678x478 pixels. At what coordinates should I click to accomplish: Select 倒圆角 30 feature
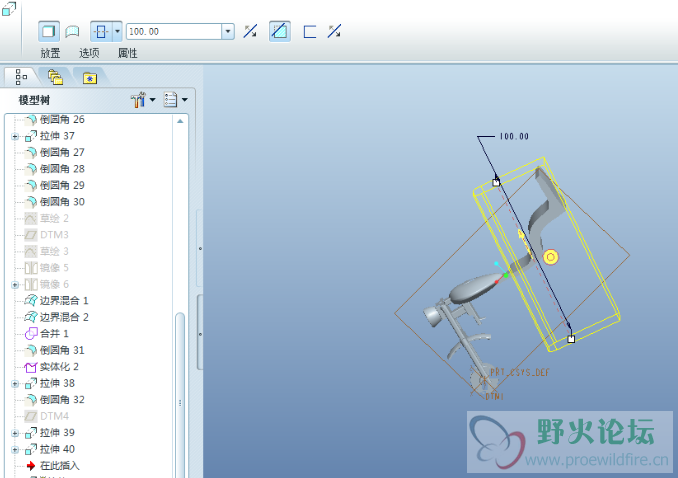click(62, 202)
